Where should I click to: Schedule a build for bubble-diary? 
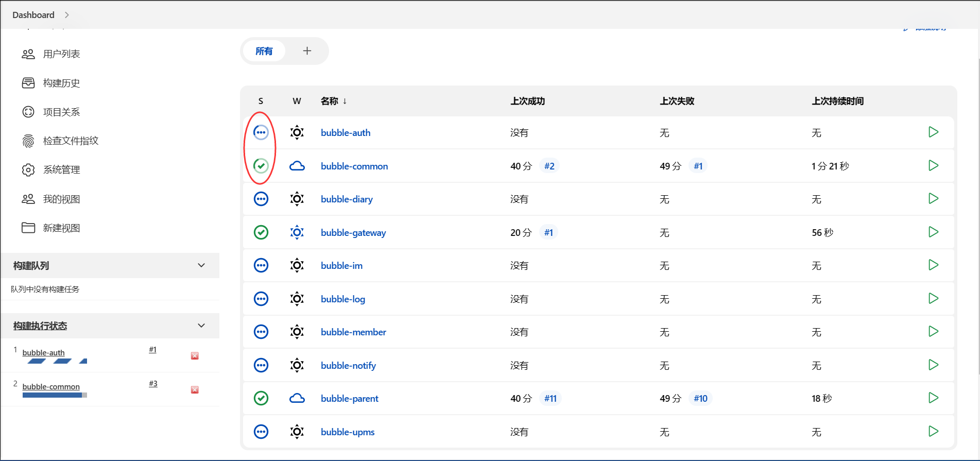pyautogui.click(x=933, y=199)
